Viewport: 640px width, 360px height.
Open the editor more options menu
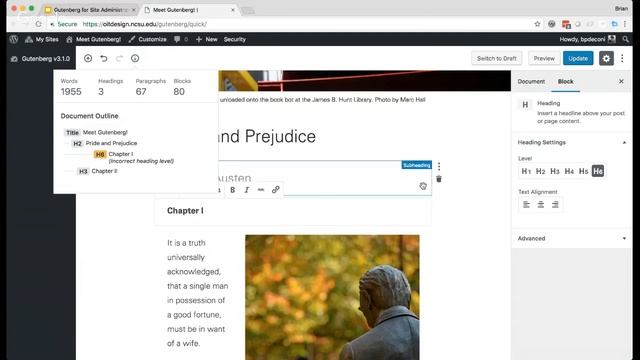[x=622, y=58]
